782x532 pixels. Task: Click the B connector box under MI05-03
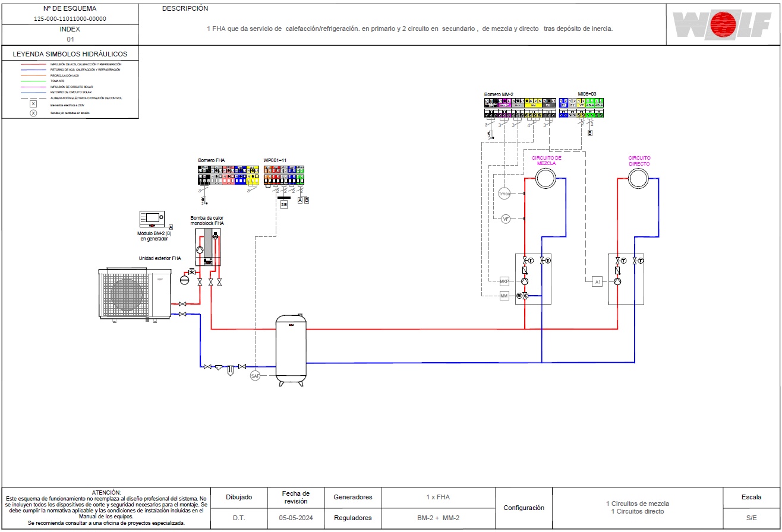tap(589, 133)
